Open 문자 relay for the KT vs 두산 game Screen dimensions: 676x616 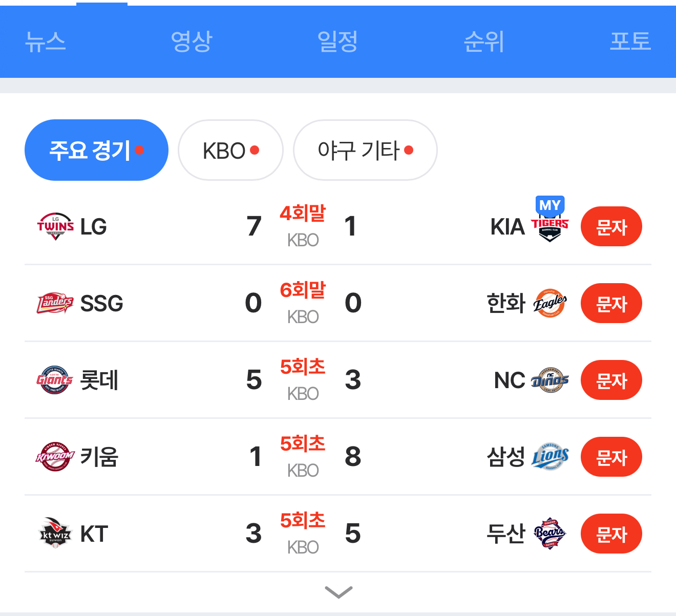(x=611, y=534)
